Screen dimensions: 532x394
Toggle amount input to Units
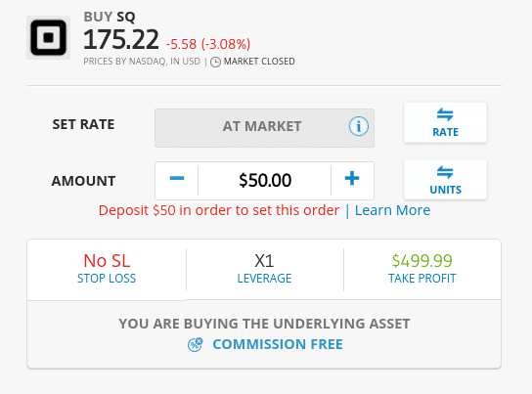coord(445,180)
